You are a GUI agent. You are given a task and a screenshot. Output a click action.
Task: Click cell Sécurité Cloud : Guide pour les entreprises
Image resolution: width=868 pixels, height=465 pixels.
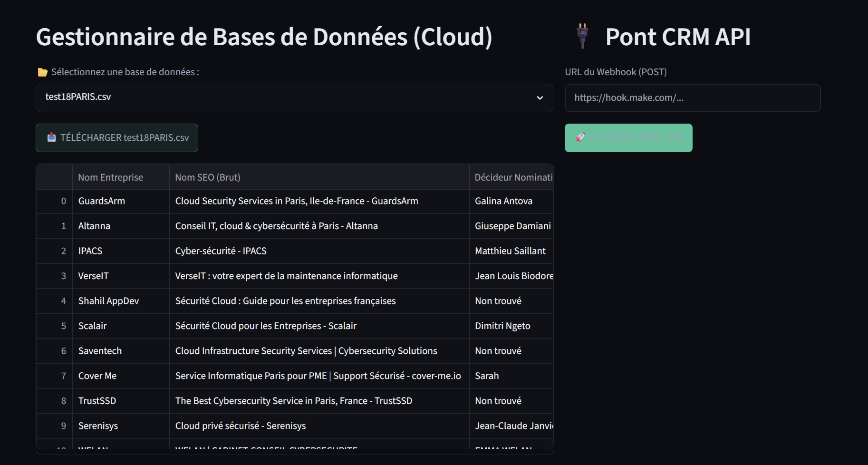[x=319, y=301]
